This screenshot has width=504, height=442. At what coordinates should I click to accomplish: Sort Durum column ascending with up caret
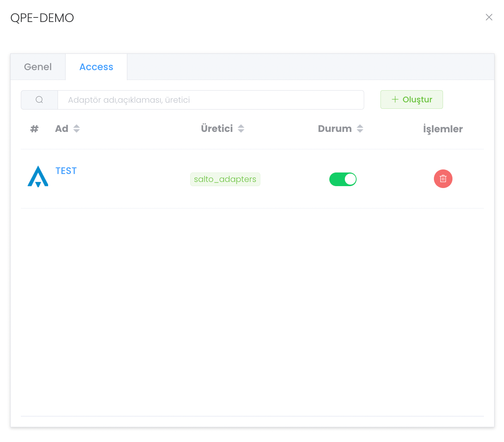click(360, 126)
